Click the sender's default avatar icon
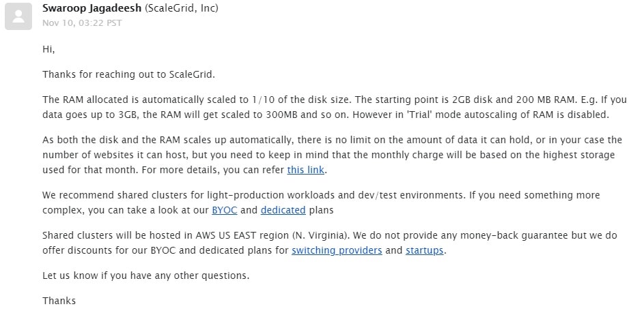Screen dimensions: 644x313 click(x=18, y=16)
